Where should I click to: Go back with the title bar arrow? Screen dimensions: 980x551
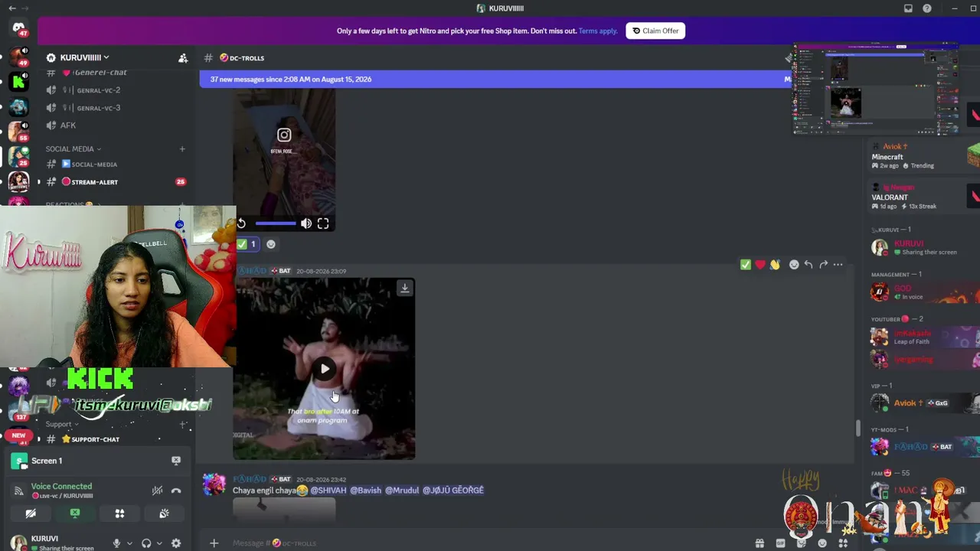[11, 8]
